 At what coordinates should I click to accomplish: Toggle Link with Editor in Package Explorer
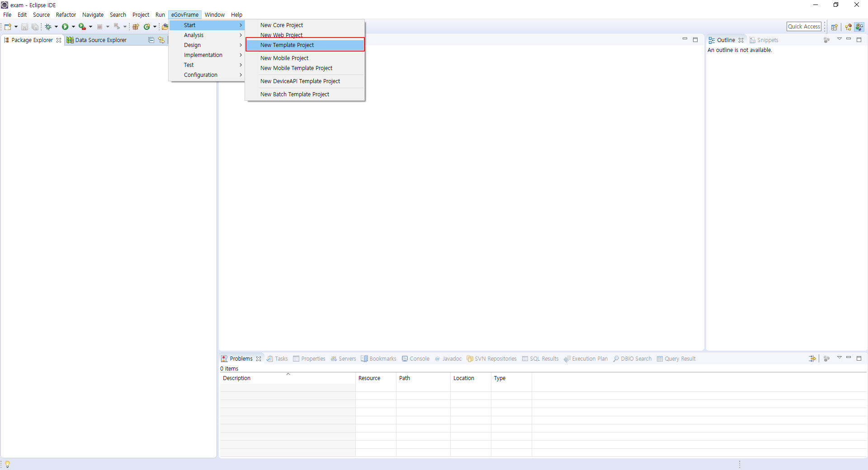point(161,40)
